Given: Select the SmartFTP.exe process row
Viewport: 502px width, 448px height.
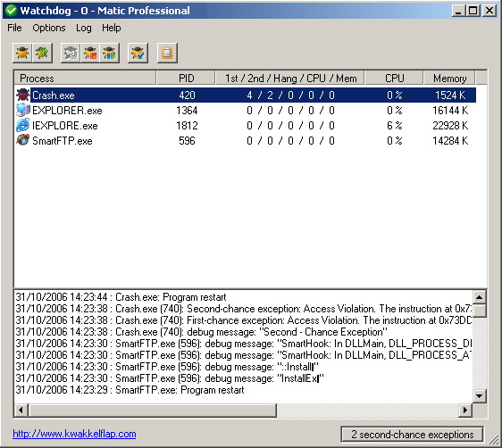Looking at the screenshot, I should 246,140.
